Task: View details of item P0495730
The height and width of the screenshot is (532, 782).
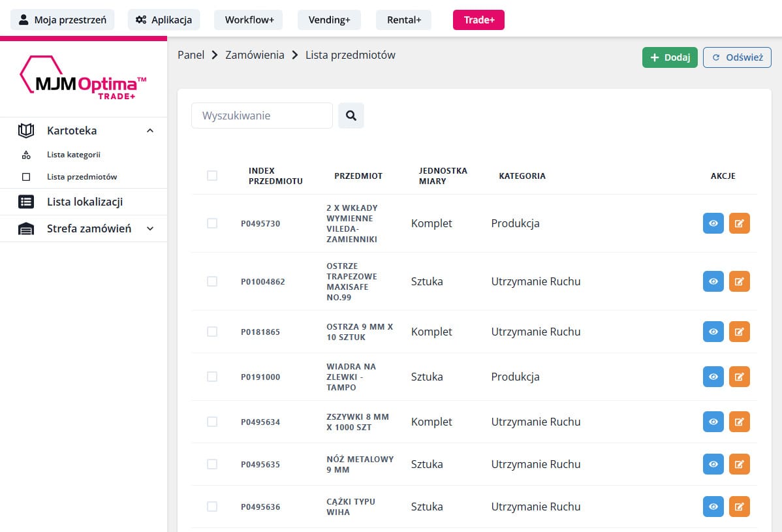Action: coord(713,223)
